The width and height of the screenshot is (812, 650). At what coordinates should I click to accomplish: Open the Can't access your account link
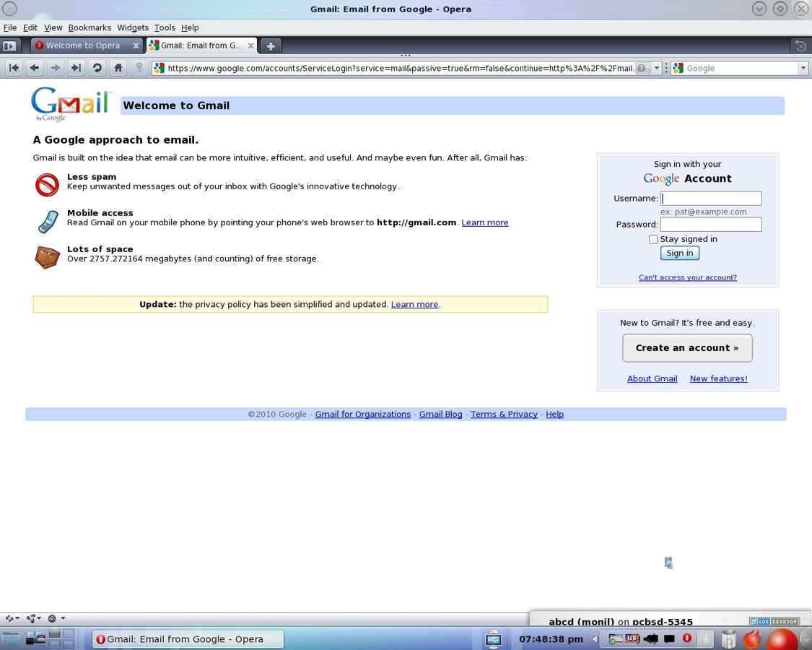(x=687, y=277)
